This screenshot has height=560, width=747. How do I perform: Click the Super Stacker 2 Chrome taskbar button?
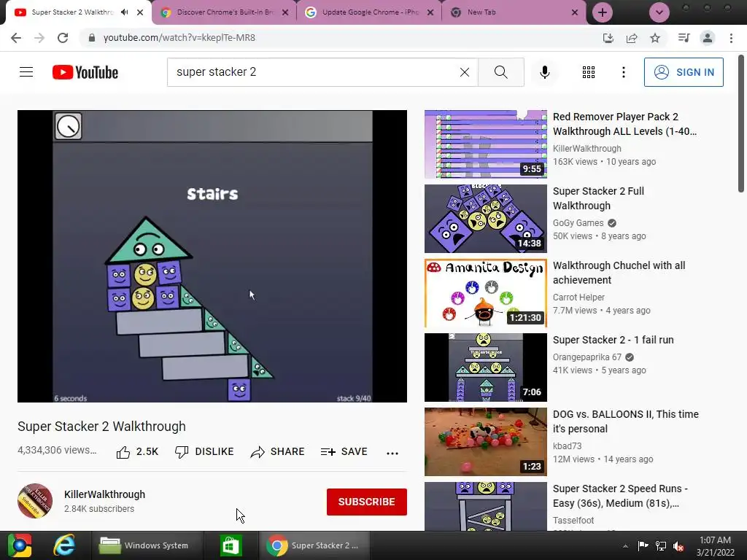pyautogui.click(x=314, y=545)
